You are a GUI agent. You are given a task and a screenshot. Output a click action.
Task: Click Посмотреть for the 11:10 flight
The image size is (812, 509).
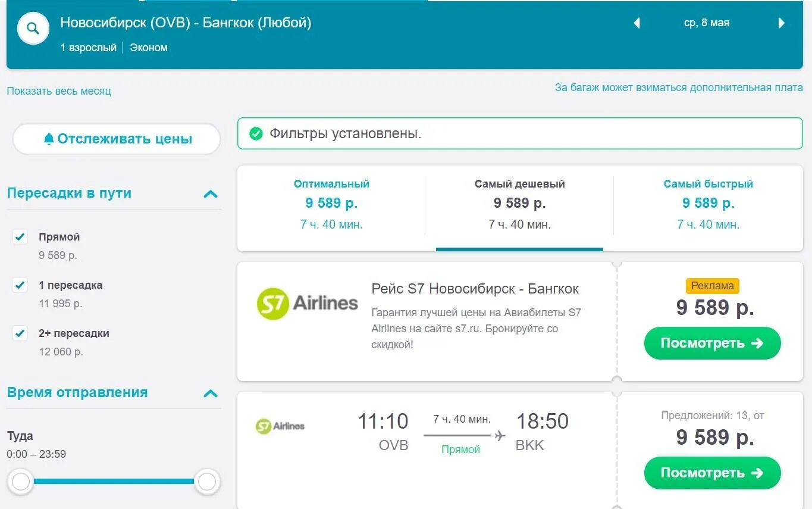[712, 473]
